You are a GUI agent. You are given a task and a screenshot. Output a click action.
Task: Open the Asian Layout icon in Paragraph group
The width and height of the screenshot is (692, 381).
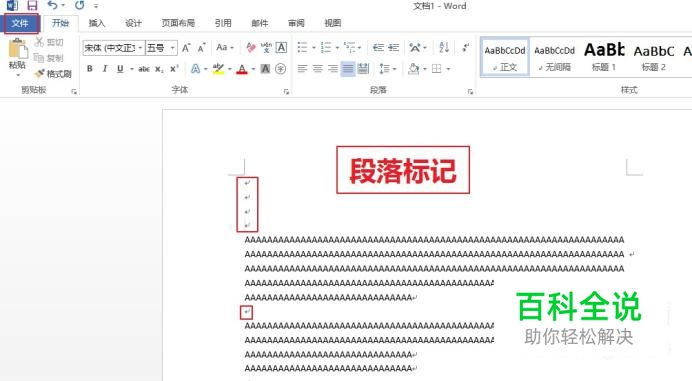tap(415, 47)
